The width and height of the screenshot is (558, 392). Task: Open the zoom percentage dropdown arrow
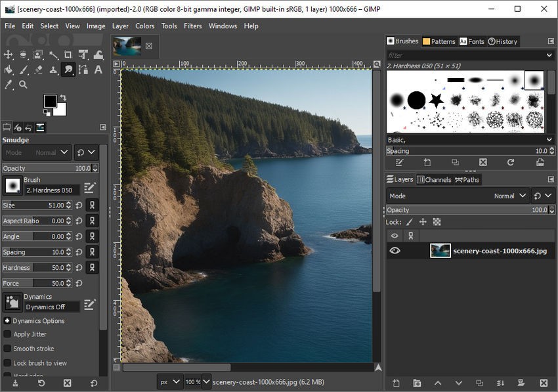pyautogui.click(x=206, y=382)
